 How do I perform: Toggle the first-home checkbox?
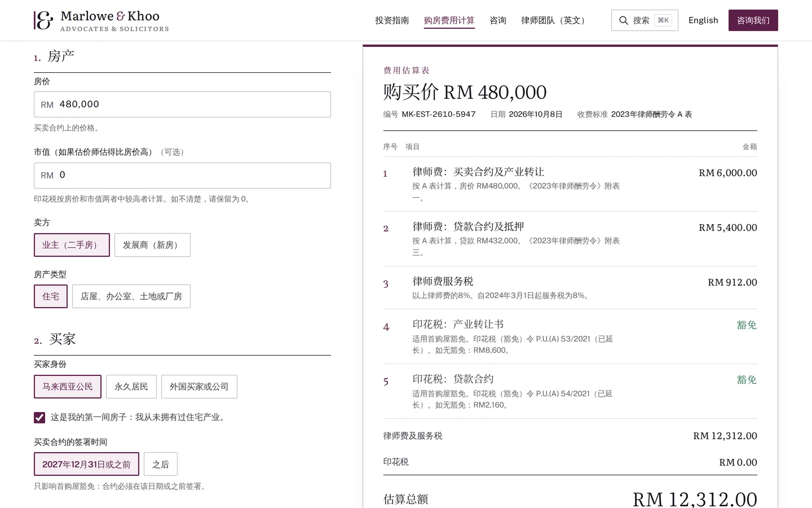click(x=39, y=418)
